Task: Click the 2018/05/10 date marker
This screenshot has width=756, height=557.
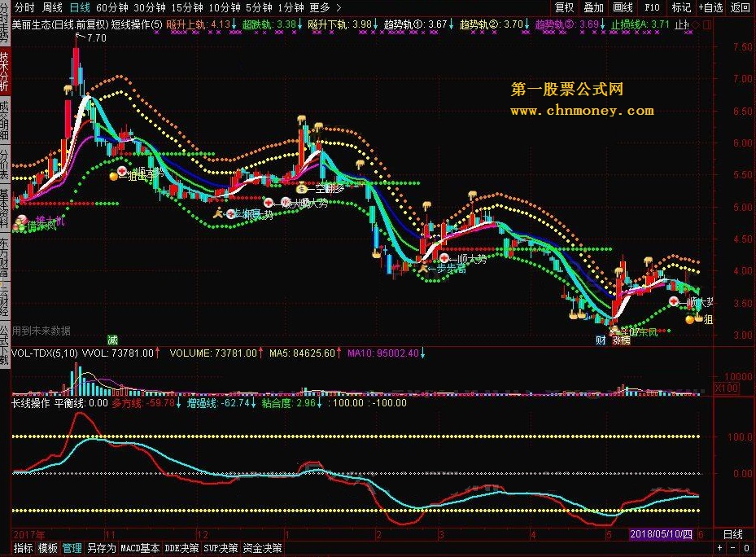Action: click(661, 534)
